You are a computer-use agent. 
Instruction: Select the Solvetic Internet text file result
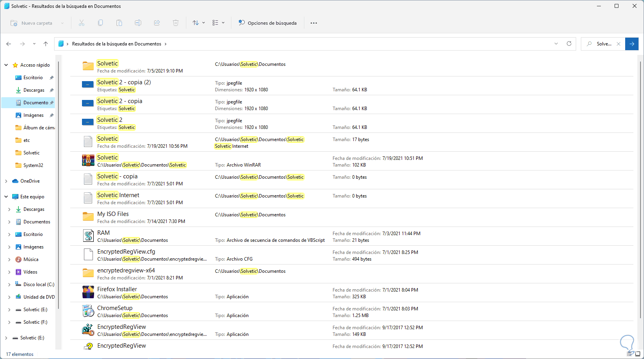coord(352,199)
